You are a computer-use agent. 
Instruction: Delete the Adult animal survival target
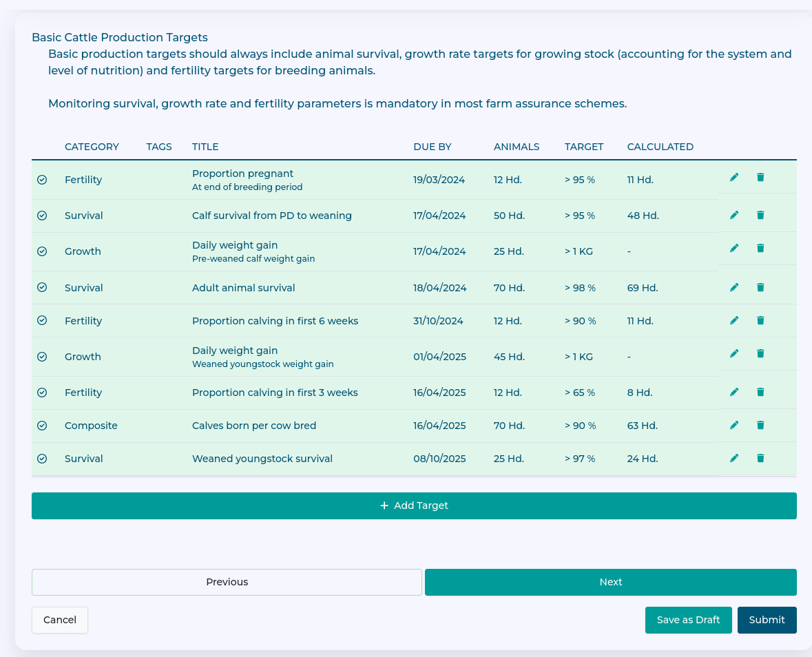click(760, 288)
